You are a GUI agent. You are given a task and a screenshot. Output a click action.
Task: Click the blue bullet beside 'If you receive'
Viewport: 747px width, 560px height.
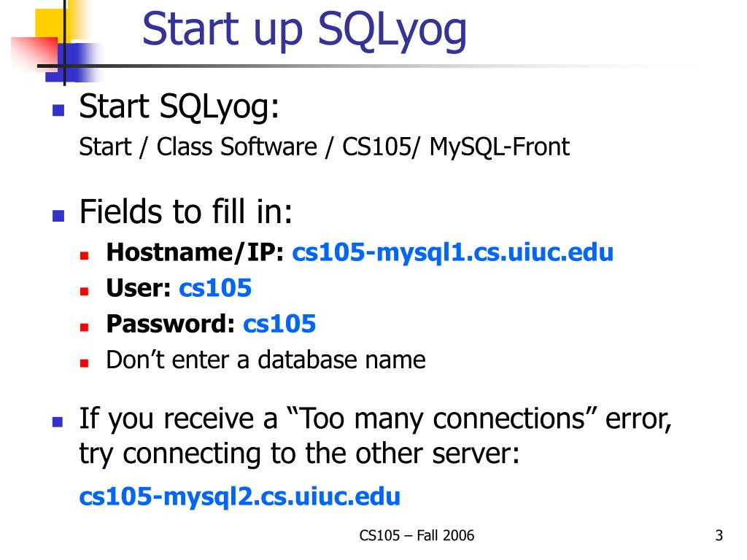coord(58,422)
